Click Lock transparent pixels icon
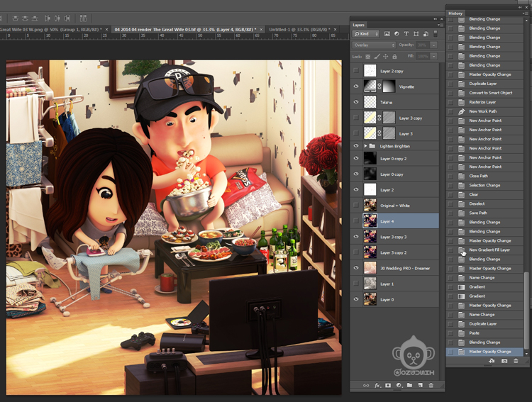 pos(367,56)
